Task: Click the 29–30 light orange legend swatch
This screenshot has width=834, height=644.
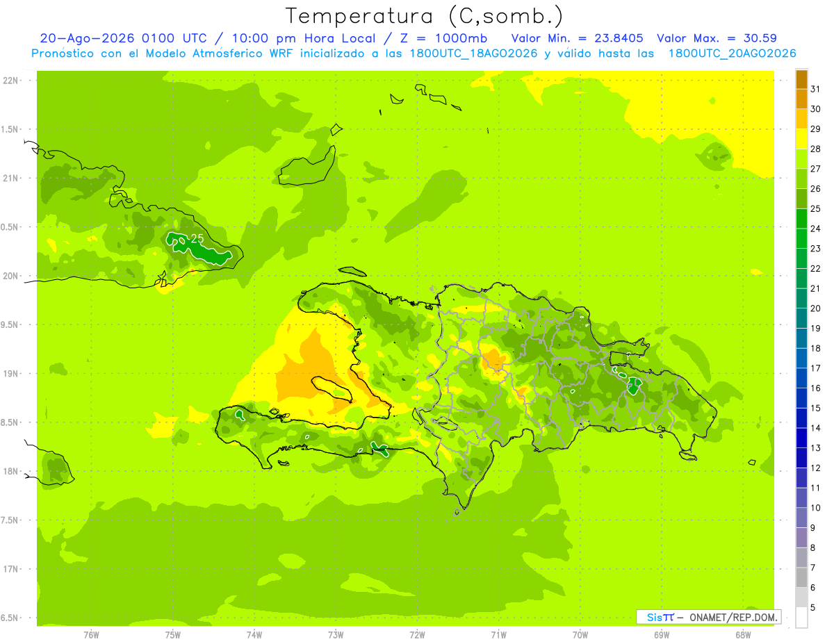Action: click(801, 119)
